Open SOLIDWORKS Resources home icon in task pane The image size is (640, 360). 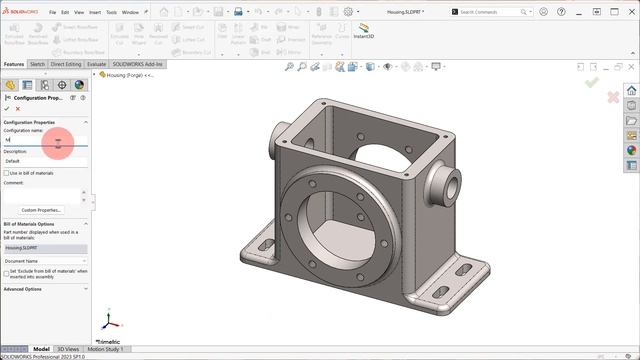pyautogui.click(x=631, y=91)
